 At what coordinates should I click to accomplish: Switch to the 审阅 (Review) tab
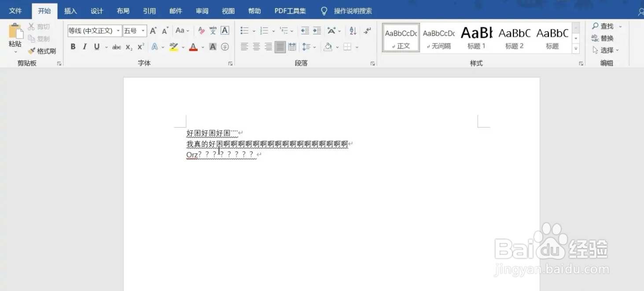(x=202, y=11)
